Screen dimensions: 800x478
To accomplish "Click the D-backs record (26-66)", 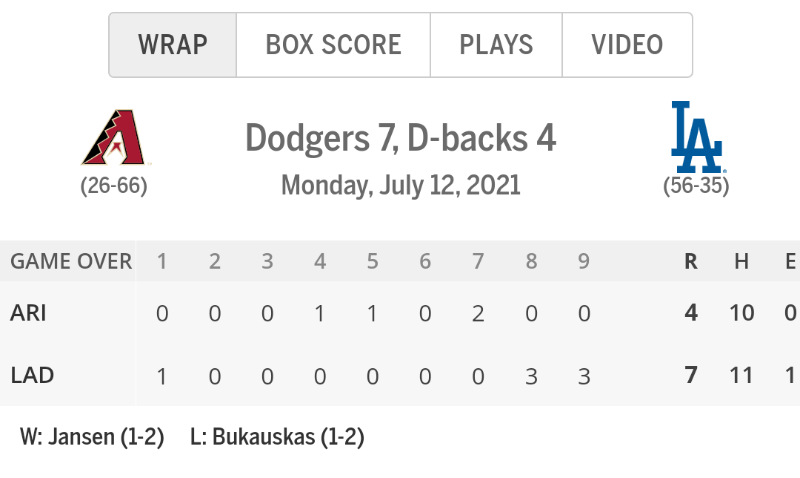I will pyautogui.click(x=114, y=186).
